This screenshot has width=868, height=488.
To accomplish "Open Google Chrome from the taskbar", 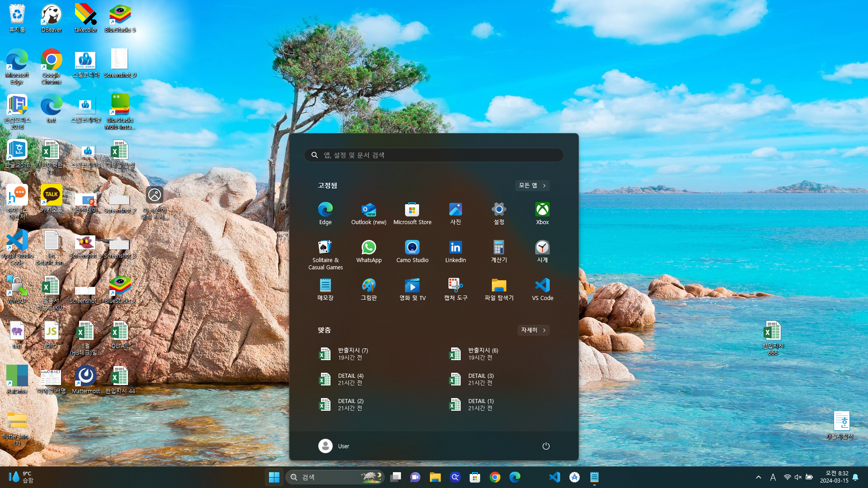I will point(495,477).
